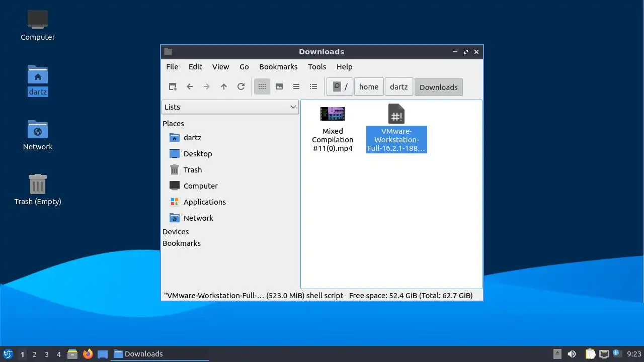Click the selected file status bar text
The height and width of the screenshot is (362, 644).
click(x=254, y=295)
